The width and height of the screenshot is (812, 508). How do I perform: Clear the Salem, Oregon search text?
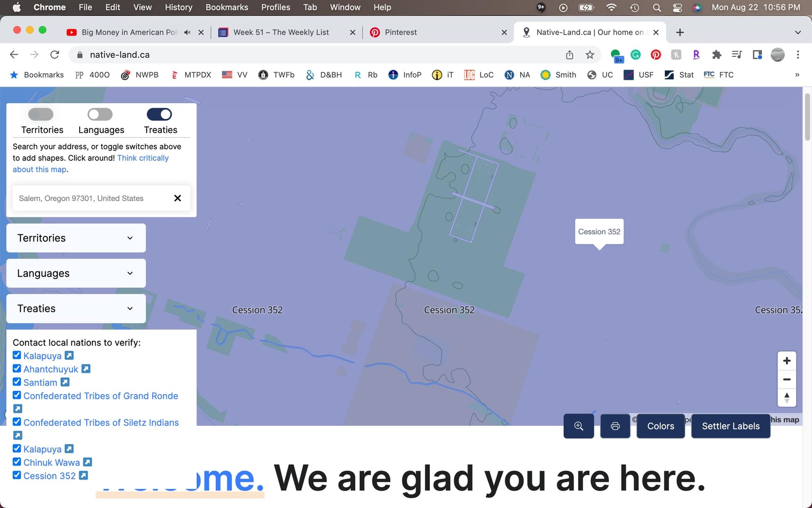pos(178,198)
